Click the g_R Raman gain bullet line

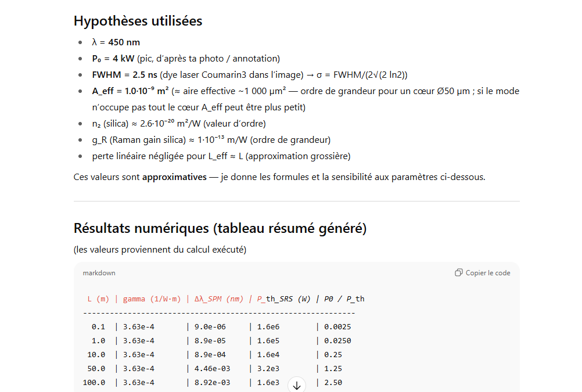[211, 140]
